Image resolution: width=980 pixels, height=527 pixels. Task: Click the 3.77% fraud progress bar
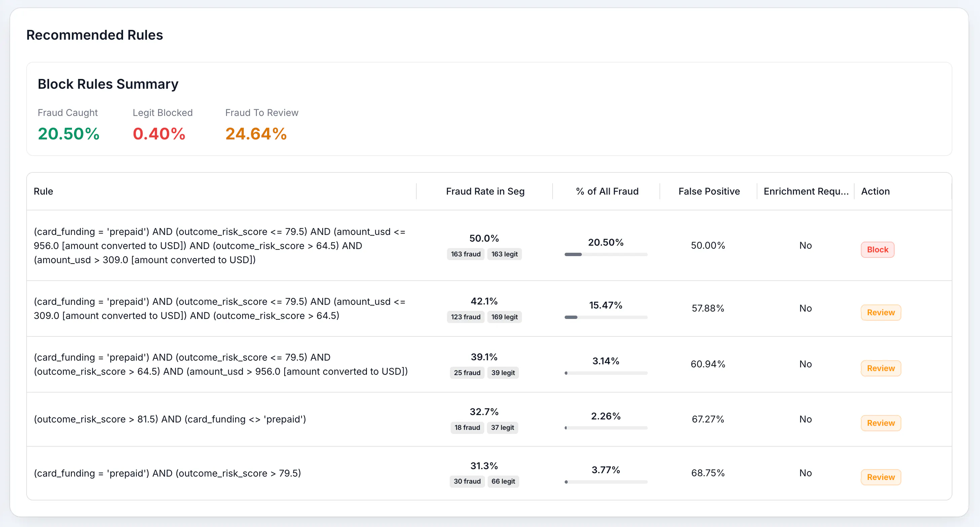pos(606,482)
